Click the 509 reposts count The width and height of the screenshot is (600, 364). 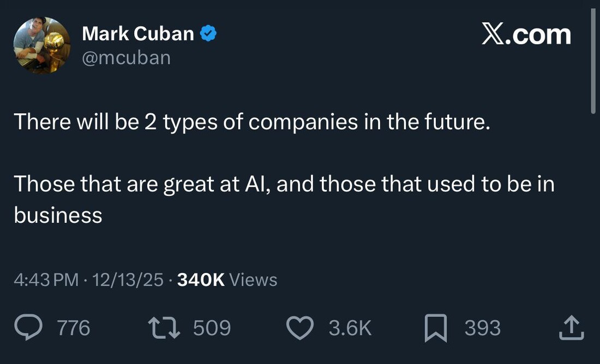[212, 328]
